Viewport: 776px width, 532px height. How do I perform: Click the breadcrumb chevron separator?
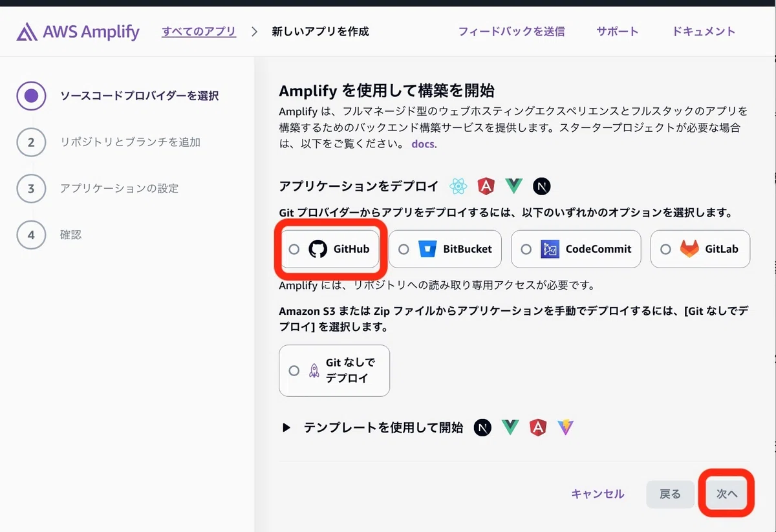254,31
